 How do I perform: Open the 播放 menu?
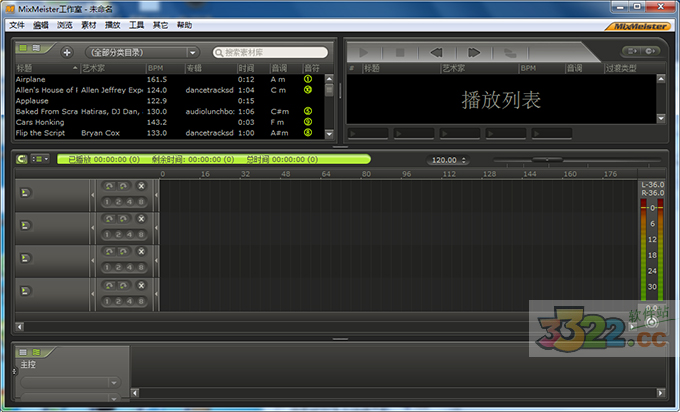[x=112, y=25]
